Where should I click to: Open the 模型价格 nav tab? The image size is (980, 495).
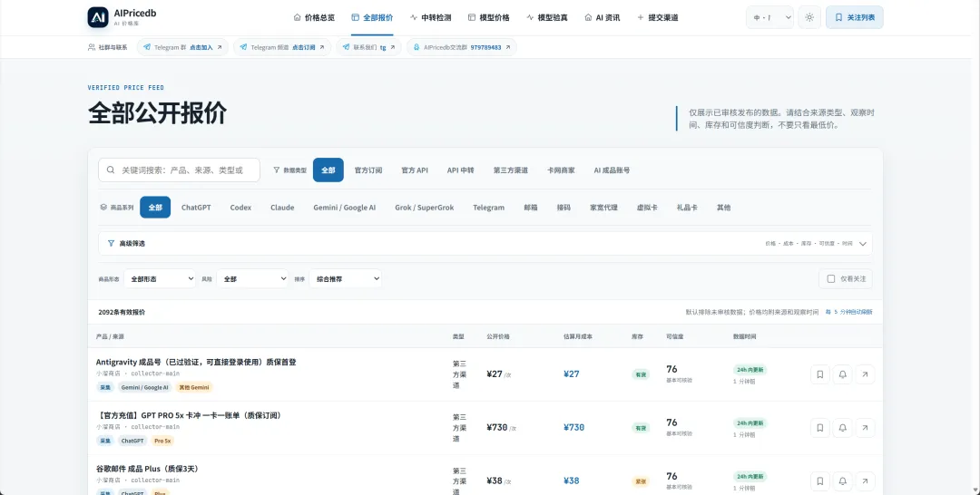489,17
